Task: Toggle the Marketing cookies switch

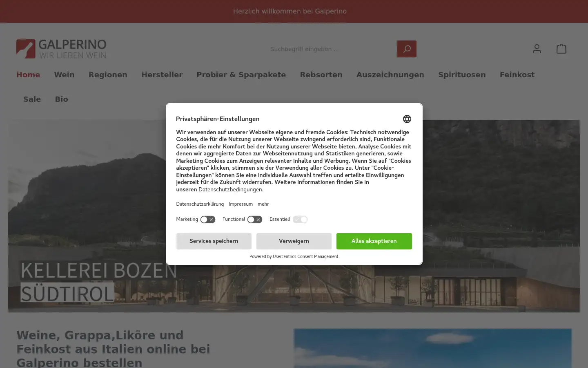Action: click(207, 220)
